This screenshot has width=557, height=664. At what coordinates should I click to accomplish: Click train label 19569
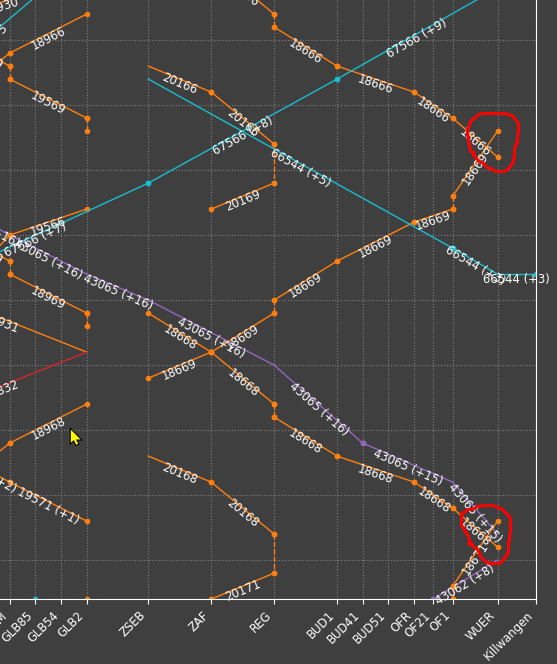pos(49,102)
